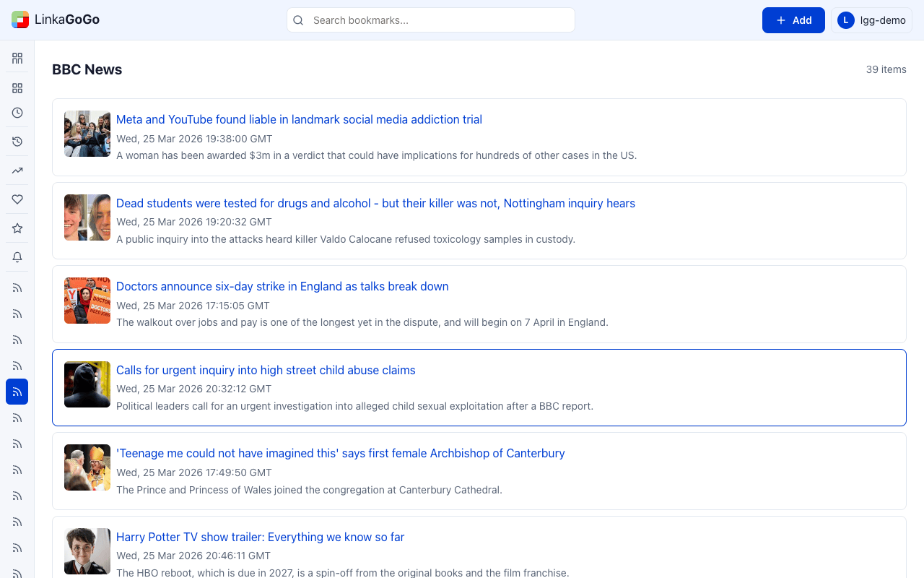Show trending bookmarks with arrow icon

(17, 171)
